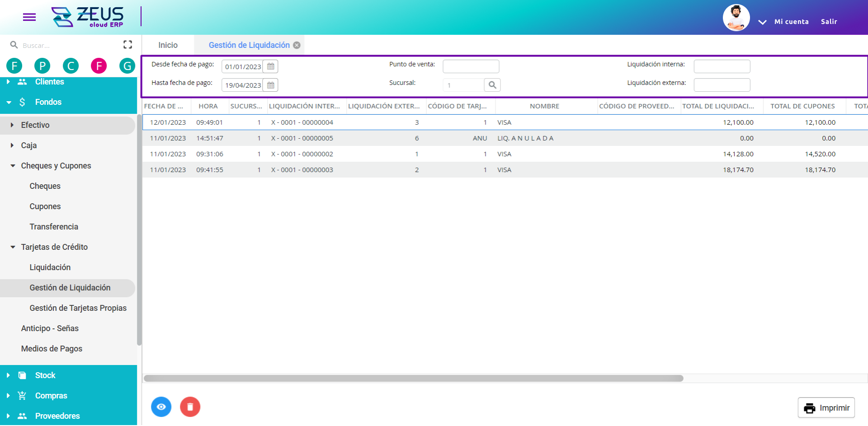Collapse the Cheques y Cupones section
This screenshot has height=426, width=868.
point(13,166)
